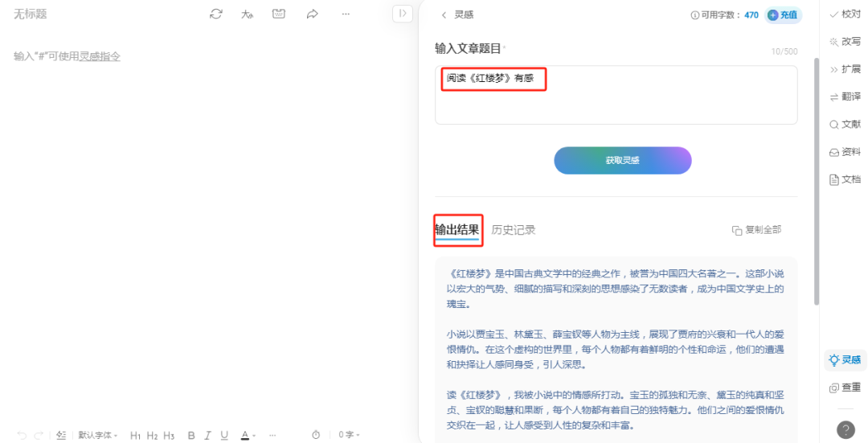Open the 翻译 translate tool

(x=845, y=96)
